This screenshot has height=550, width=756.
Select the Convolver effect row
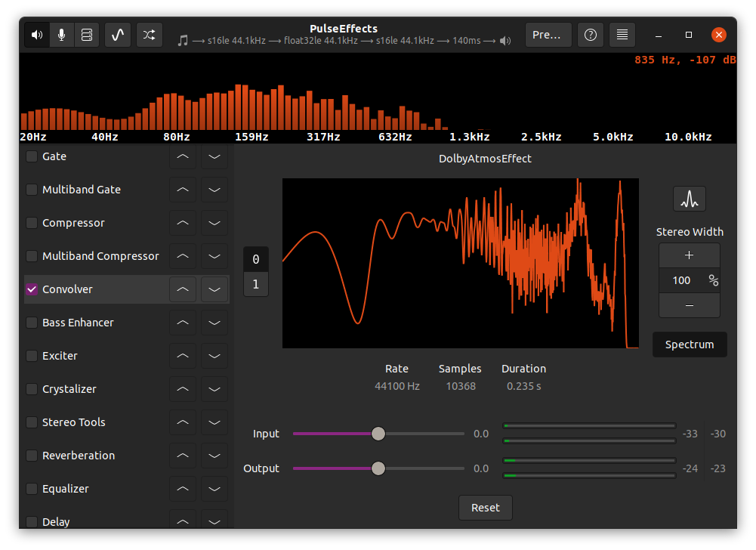(126, 289)
